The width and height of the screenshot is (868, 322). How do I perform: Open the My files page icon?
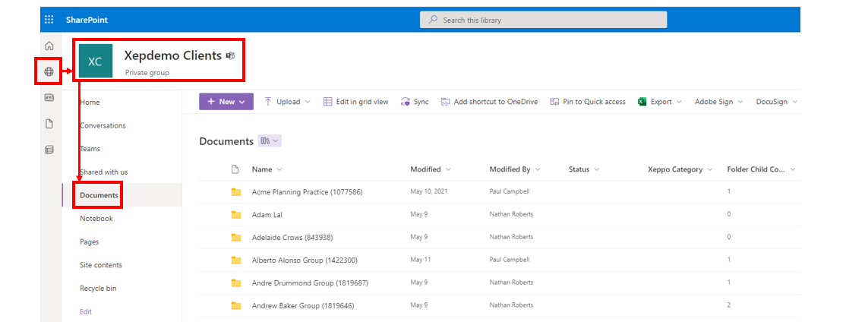coord(49,124)
